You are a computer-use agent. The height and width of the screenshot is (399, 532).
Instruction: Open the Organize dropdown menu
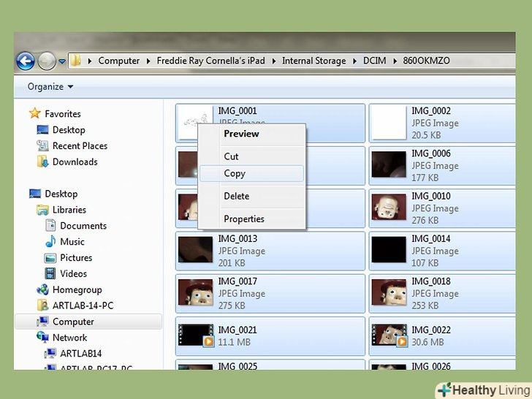[x=50, y=87]
